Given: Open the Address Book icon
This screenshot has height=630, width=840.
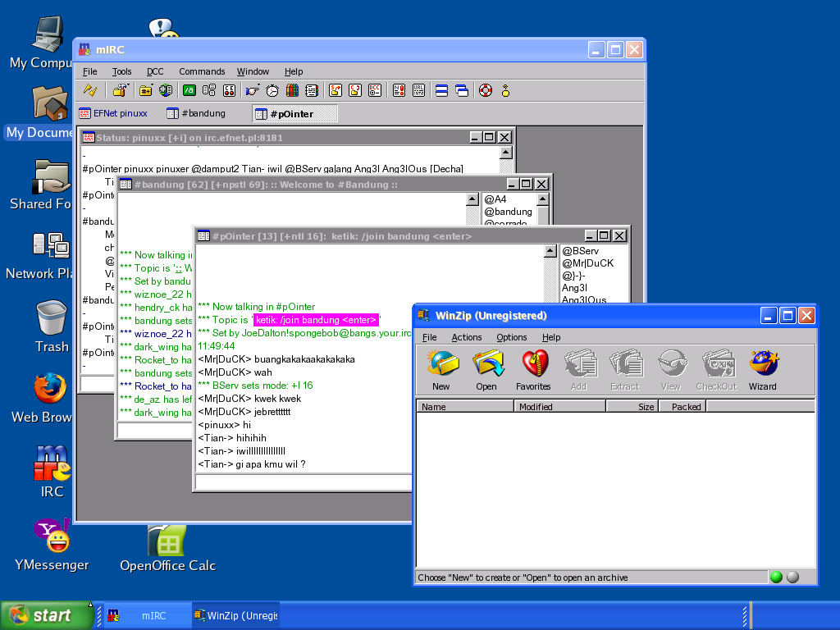Looking at the screenshot, I should tap(312, 90).
